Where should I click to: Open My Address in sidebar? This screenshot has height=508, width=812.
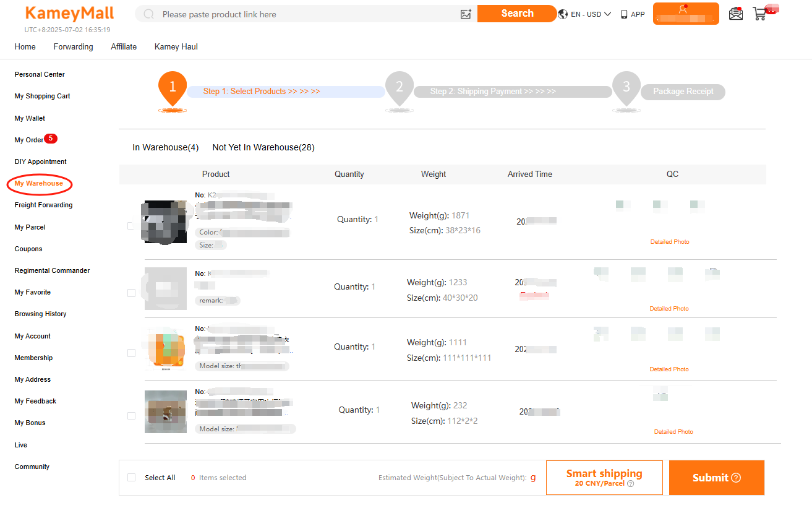pyautogui.click(x=32, y=379)
